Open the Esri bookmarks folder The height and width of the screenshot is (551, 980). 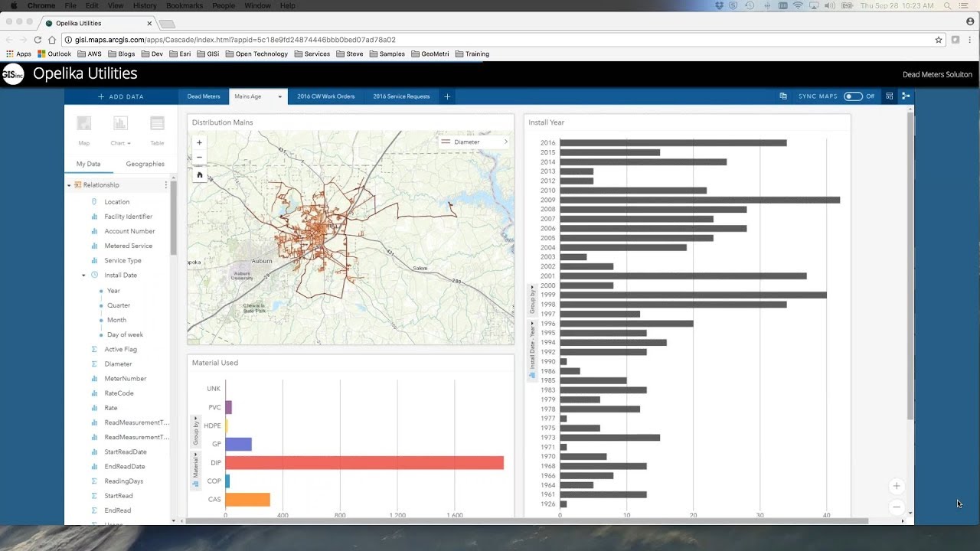[x=180, y=54]
